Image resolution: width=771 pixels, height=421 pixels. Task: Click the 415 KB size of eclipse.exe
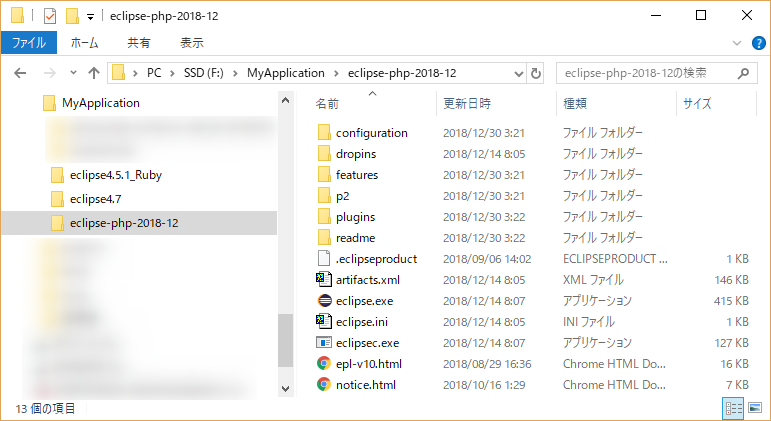(x=731, y=301)
